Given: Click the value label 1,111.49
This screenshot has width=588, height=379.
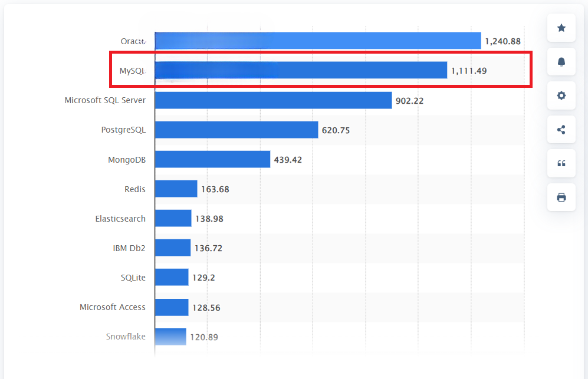Looking at the screenshot, I should click(x=469, y=71).
